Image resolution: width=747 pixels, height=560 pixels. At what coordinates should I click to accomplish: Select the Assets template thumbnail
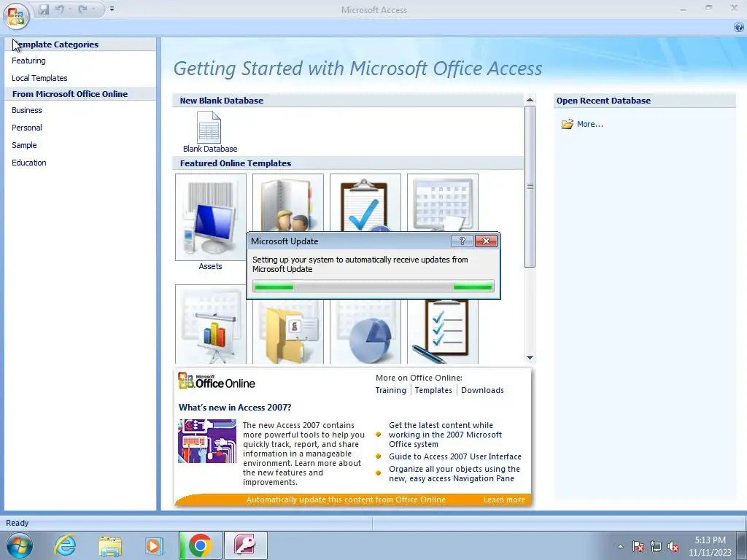tap(211, 217)
